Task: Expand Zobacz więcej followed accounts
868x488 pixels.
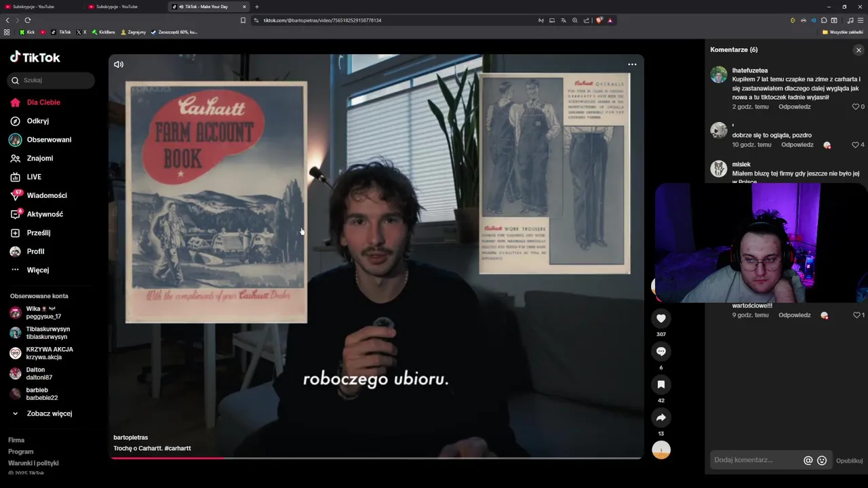Action: 49,413
